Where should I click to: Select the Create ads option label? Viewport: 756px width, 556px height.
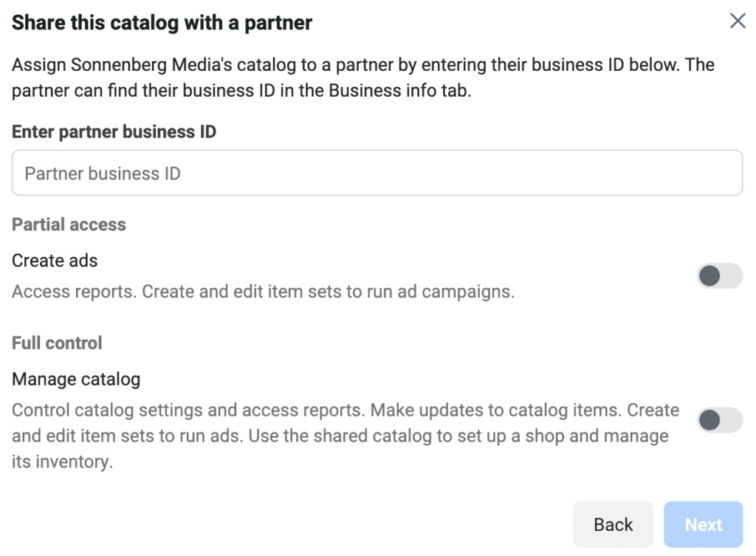(55, 261)
